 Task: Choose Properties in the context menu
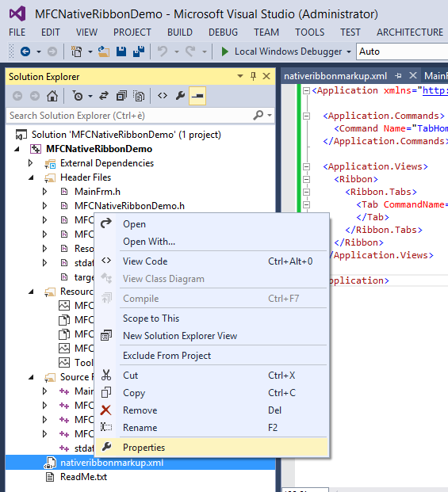pyautogui.click(x=212, y=448)
